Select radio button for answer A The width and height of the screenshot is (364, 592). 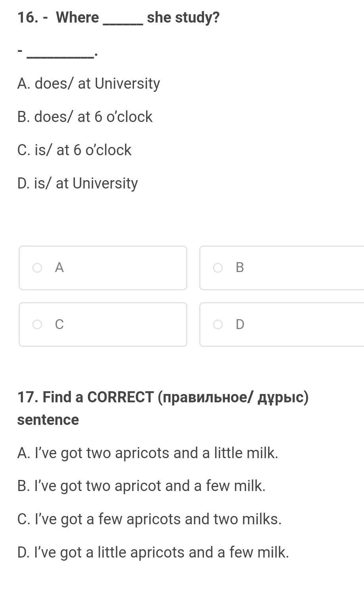tap(37, 268)
